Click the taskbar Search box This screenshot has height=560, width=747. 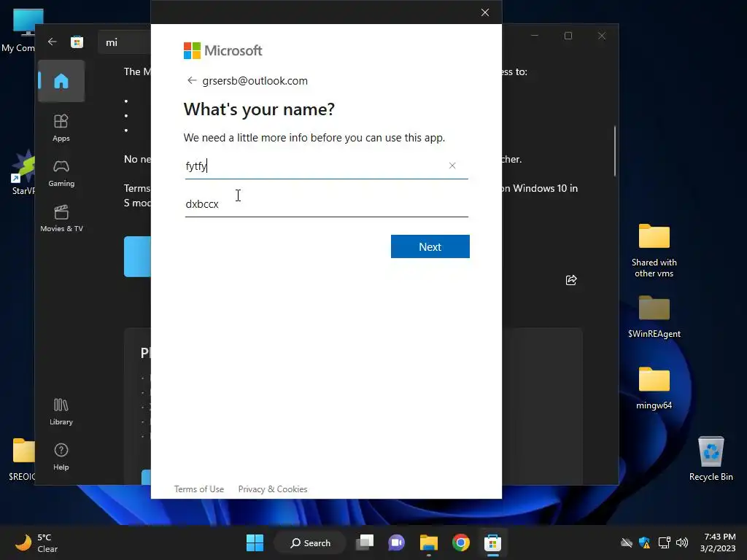[x=310, y=542]
